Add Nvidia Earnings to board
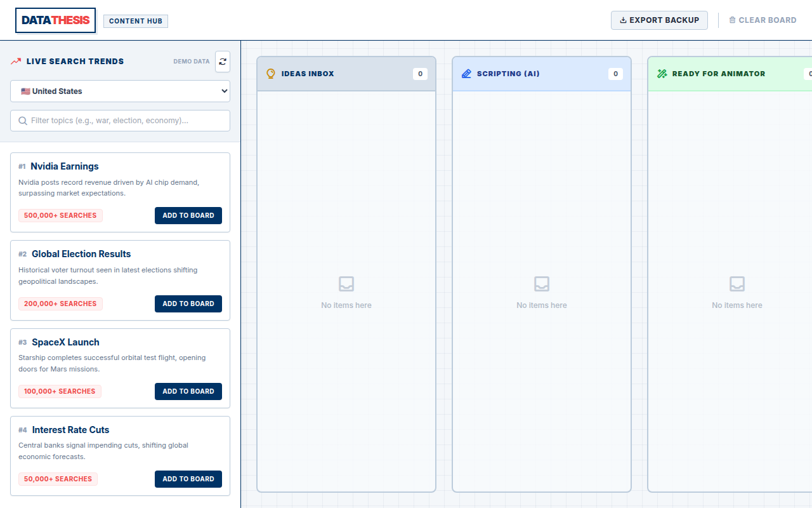The width and height of the screenshot is (812, 508). [188, 215]
